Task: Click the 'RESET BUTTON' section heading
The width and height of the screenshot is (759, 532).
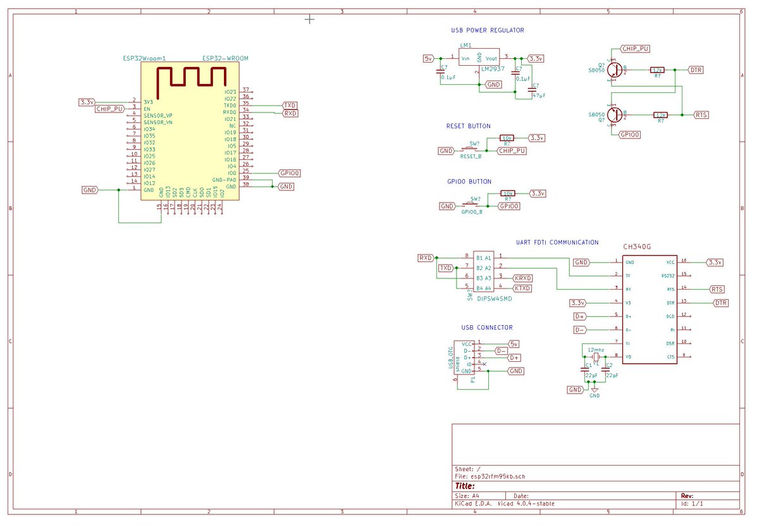Action: click(x=468, y=127)
